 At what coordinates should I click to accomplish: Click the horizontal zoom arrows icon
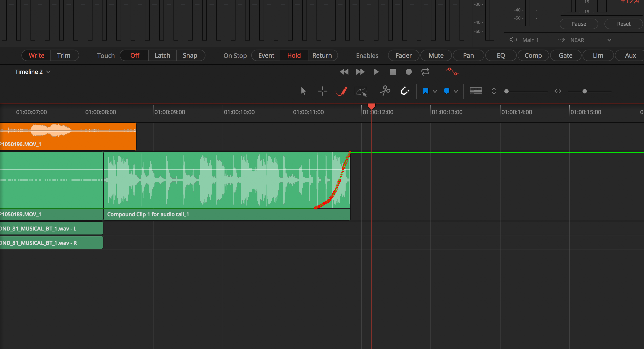click(x=557, y=91)
